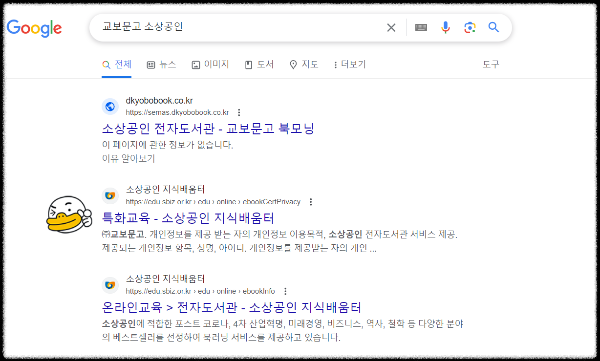
Task: Click favicon of the eBookCertPrivacy result
Action: click(110, 196)
